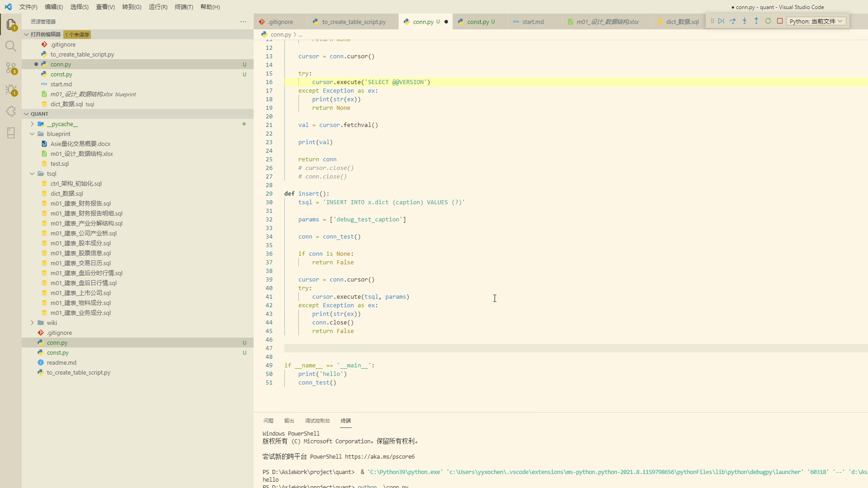Image resolution: width=868 pixels, height=488 pixels.
Task: Click the PowerShell https://aka.ms/pscore6 link
Action: point(380,457)
